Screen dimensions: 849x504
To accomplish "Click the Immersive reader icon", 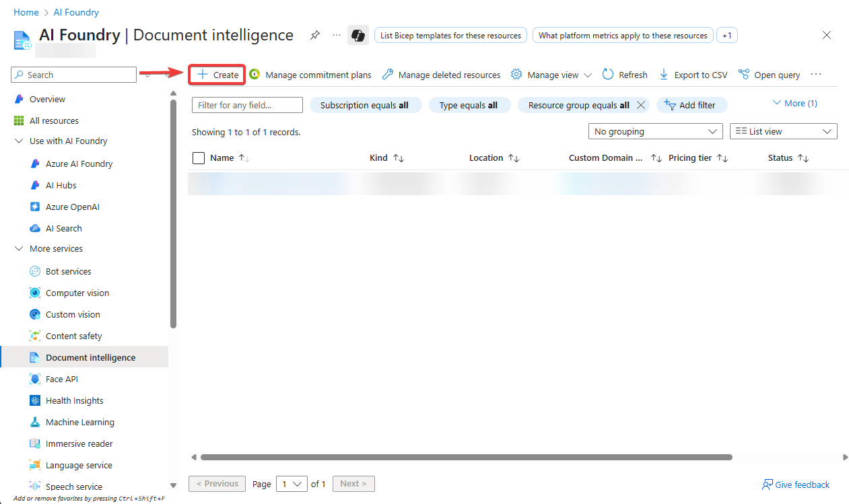I will 35,443.
